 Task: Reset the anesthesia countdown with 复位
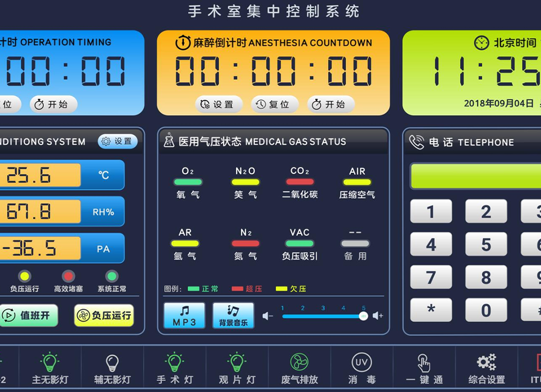[274, 105]
